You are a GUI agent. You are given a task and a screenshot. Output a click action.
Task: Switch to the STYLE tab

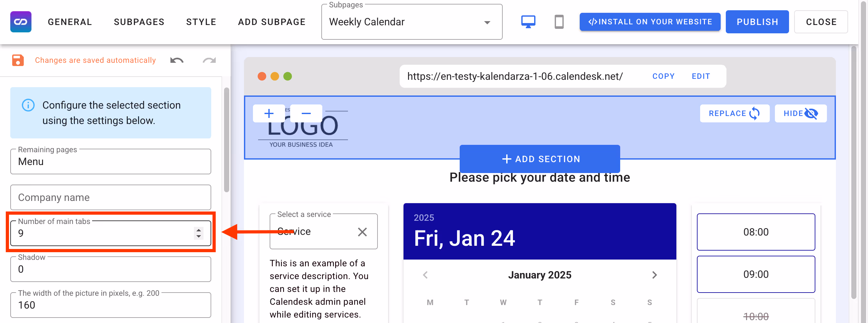201,21
